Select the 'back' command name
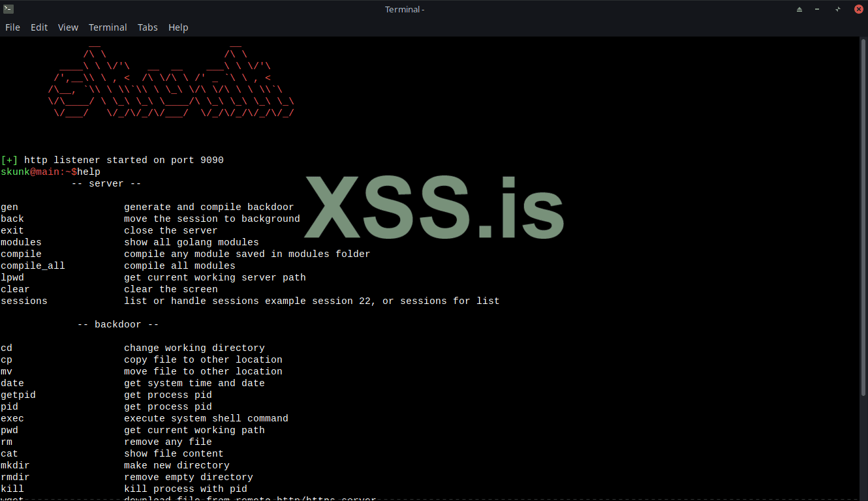Viewport: 868px width, 501px height. (x=12, y=219)
